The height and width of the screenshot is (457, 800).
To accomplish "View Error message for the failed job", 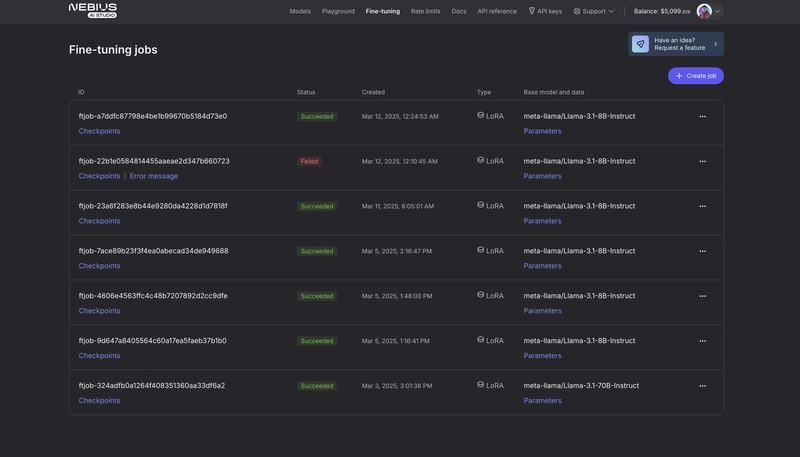I will coord(154,176).
